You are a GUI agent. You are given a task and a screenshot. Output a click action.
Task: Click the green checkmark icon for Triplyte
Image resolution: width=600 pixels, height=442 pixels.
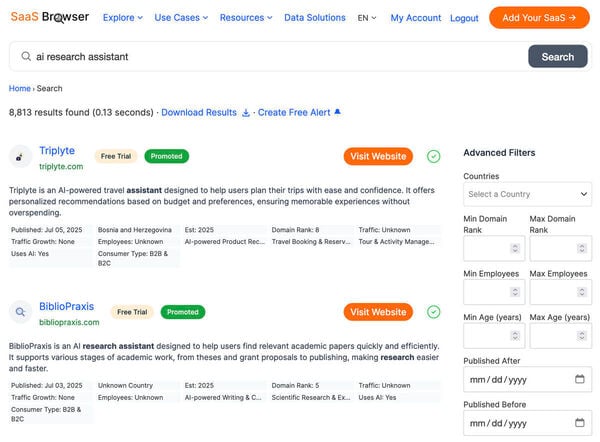point(434,156)
